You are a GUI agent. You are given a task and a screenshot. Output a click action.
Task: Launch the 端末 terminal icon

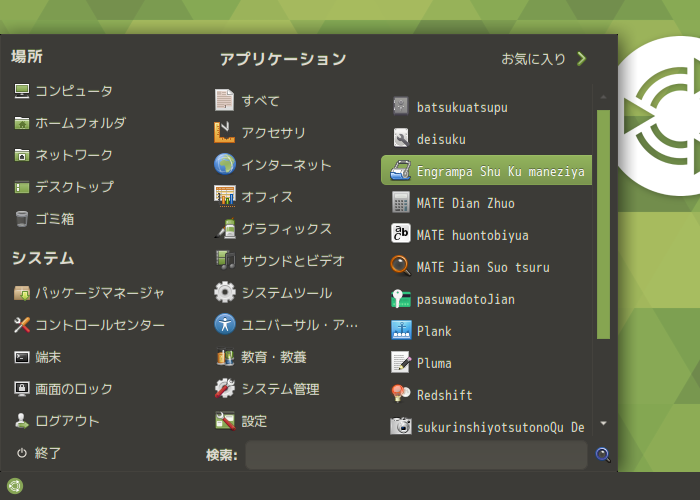pyautogui.click(x=21, y=357)
